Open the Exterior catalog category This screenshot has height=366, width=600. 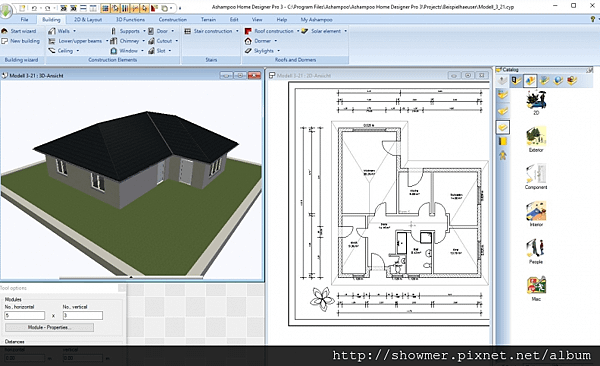536,140
